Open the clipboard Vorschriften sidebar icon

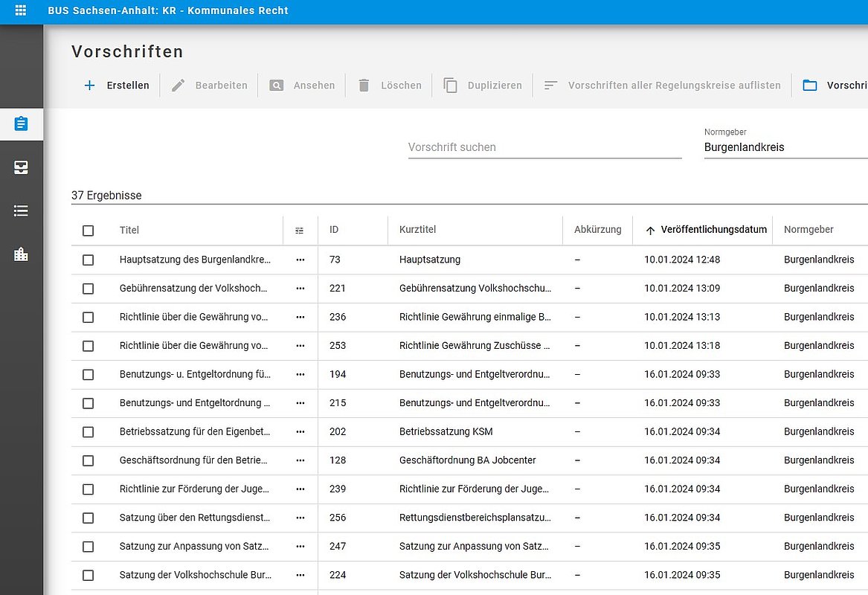[21, 123]
